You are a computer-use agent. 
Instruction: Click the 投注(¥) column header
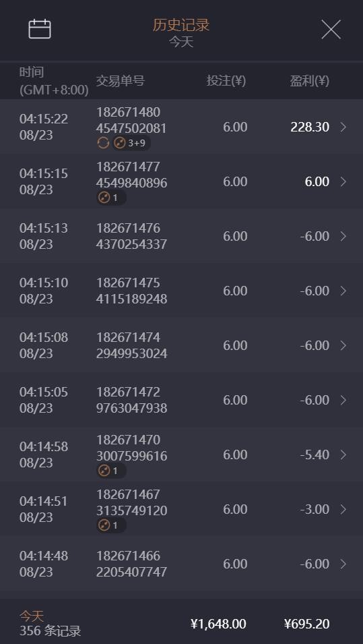pyautogui.click(x=226, y=81)
